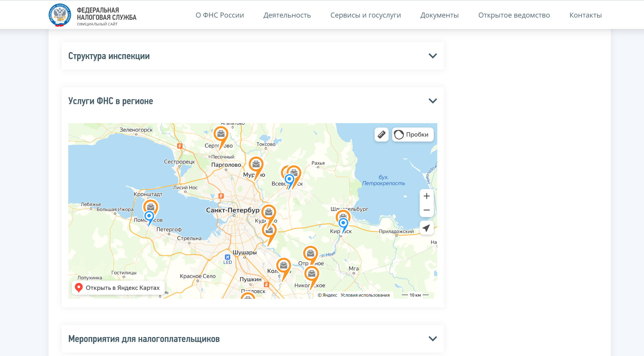Open the Открытое ведомство menu

click(x=514, y=15)
